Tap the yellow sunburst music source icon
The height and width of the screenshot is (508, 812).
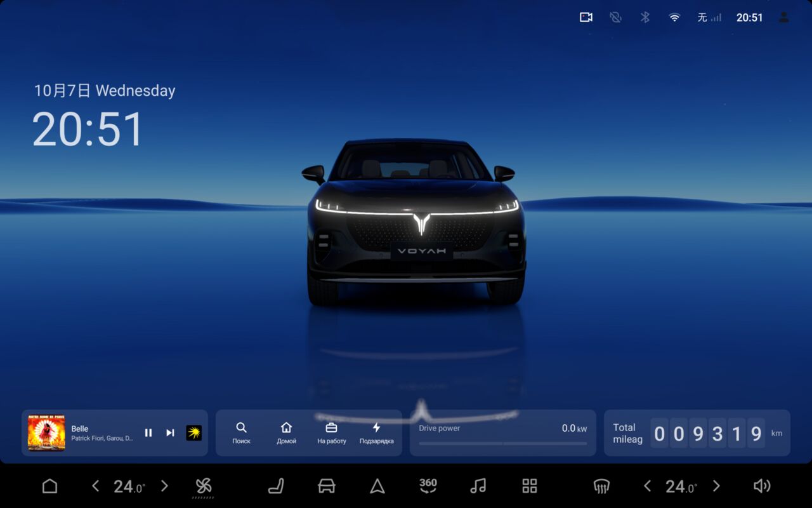pyautogui.click(x=193, y=433)
